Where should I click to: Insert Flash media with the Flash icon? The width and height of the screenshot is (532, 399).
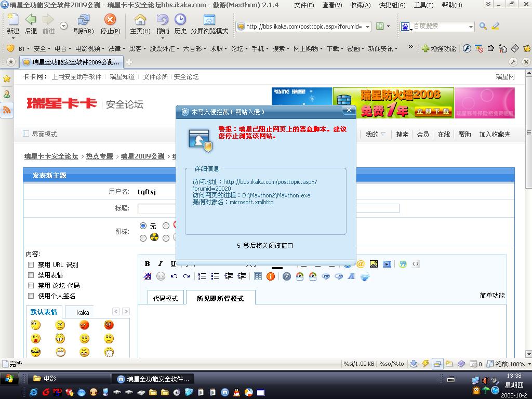coord(287,276)
